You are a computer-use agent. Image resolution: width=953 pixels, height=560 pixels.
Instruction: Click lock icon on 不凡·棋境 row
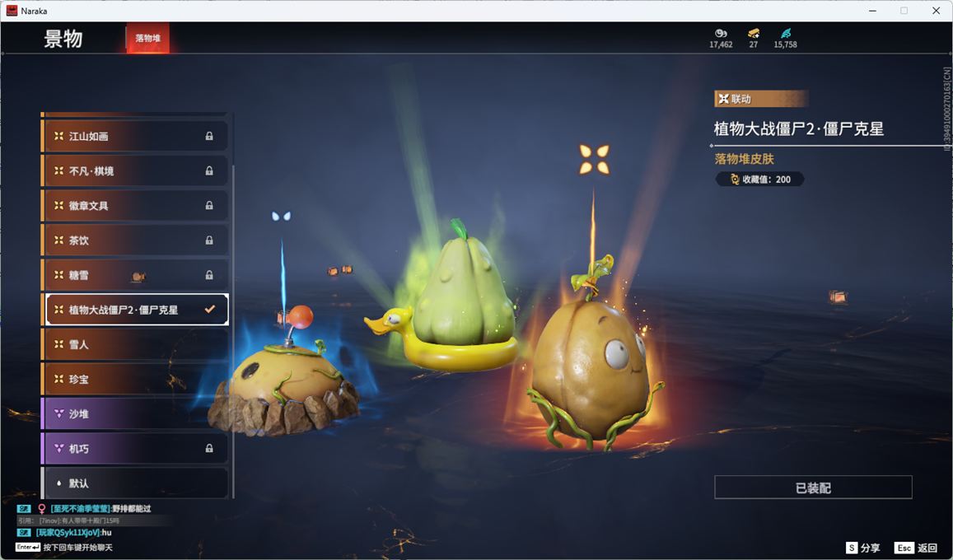click(209, 170)
